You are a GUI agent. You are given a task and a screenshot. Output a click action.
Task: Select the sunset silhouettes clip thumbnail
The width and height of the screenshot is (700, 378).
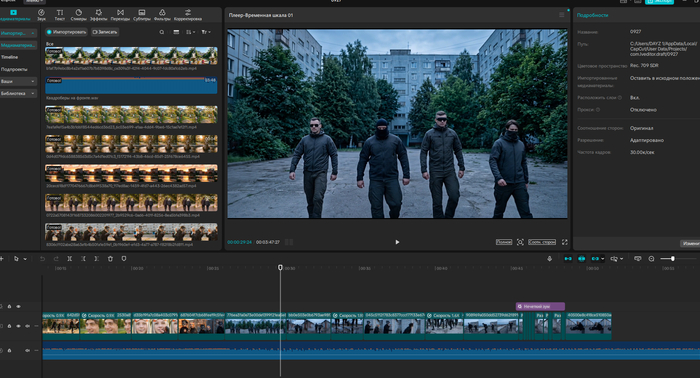tap(131, 173)
